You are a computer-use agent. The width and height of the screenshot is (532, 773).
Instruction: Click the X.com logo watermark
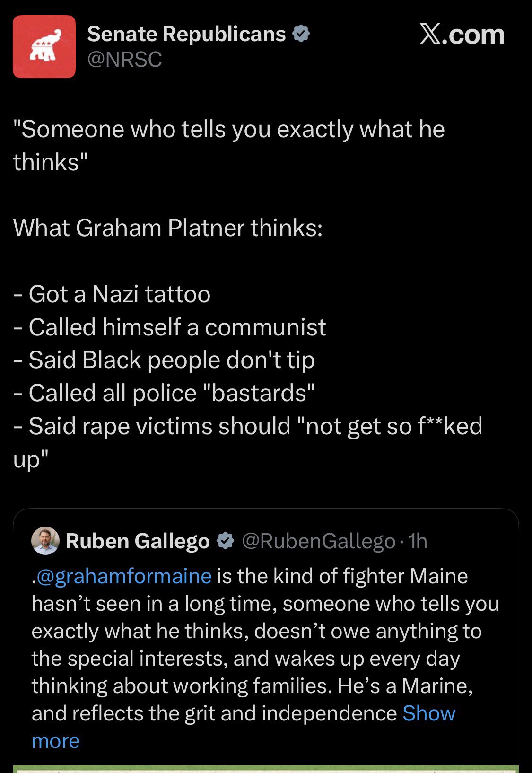click(462, 35)
